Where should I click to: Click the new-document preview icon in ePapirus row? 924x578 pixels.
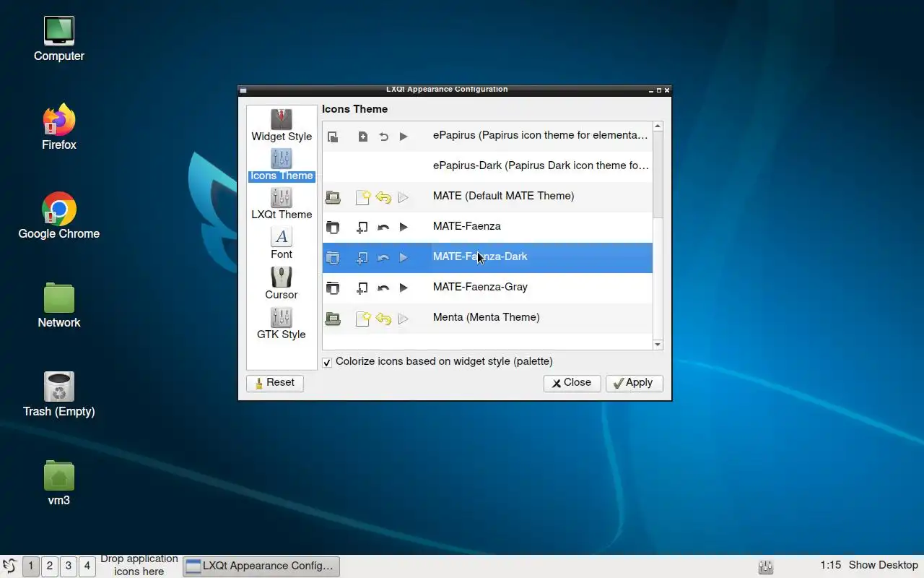point(362,137)
